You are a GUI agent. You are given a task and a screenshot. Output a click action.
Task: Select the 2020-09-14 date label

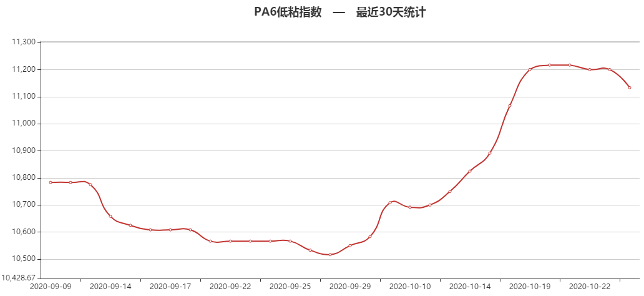point(110,286)
